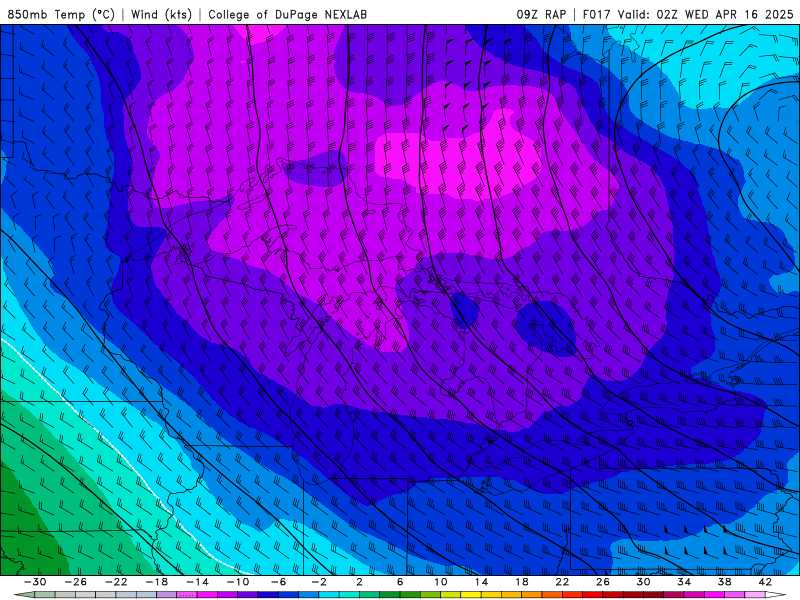Click the "Wind (kts)" header label
The image size is (800, 600).
click(161, 14)
